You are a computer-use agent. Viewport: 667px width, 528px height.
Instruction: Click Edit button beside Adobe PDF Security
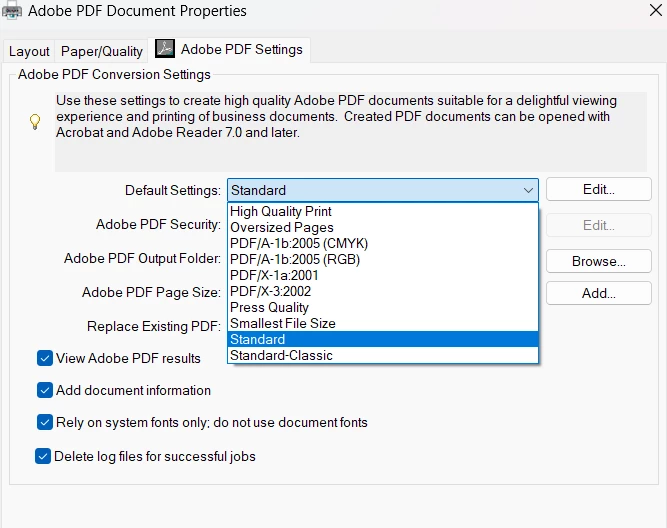pos(599,225)
